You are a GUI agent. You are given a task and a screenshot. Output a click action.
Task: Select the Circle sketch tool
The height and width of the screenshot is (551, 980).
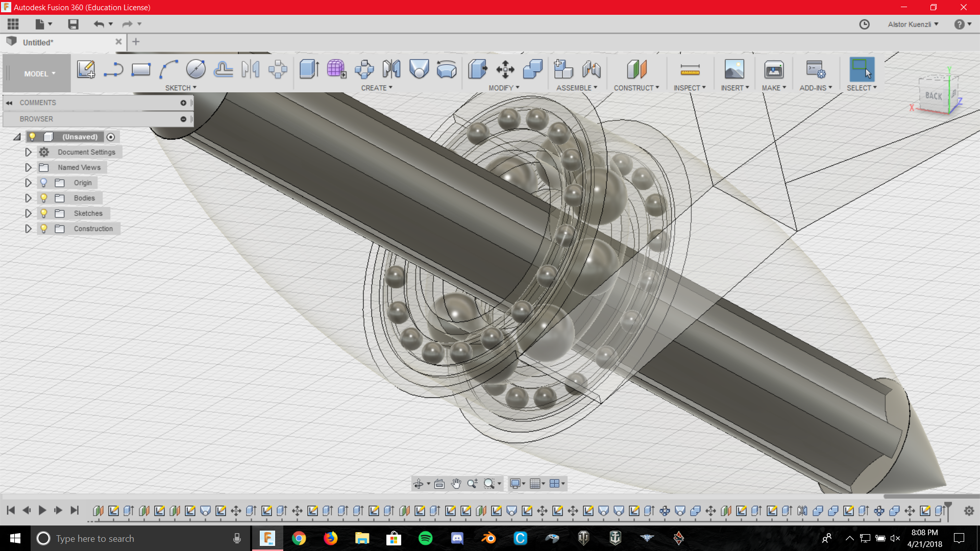click(x=196, y=69)
